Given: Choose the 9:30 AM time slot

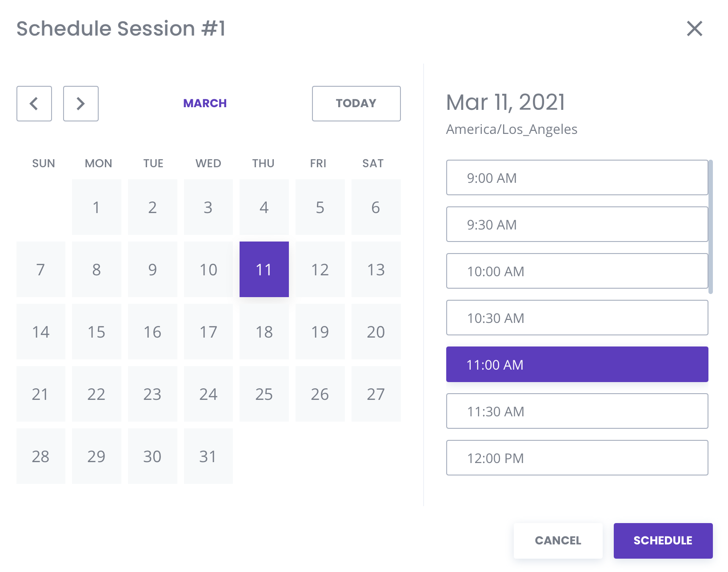Looking at the screenshot, I should [x=577, y=225].
